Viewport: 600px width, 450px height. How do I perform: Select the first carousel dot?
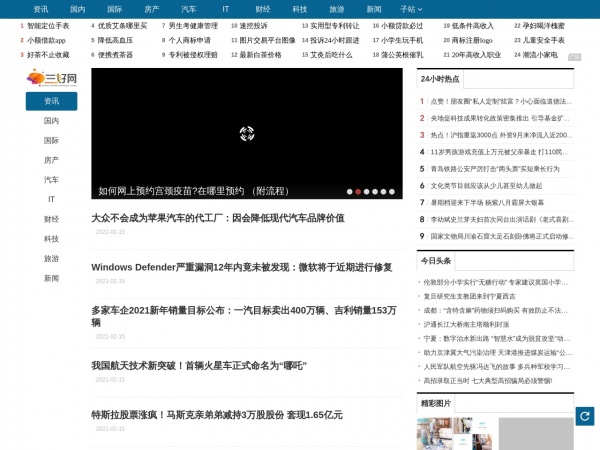point(349,192)
